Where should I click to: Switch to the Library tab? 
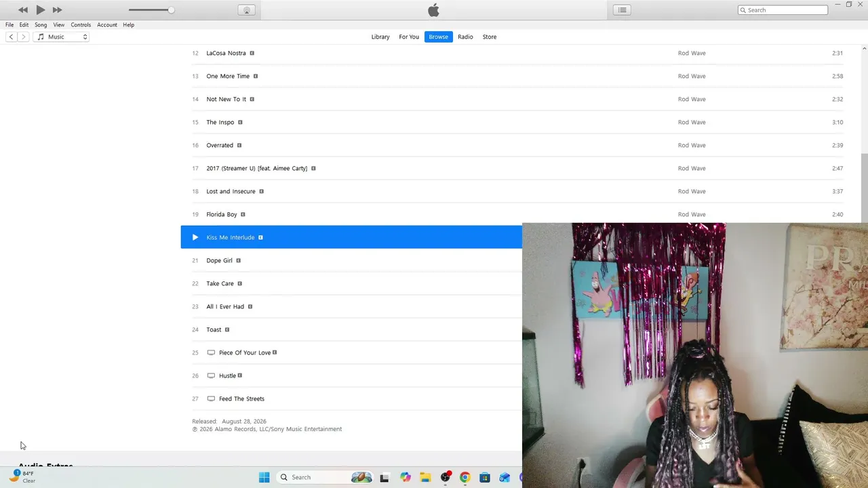pyautogui.click(x=380, y=37)
